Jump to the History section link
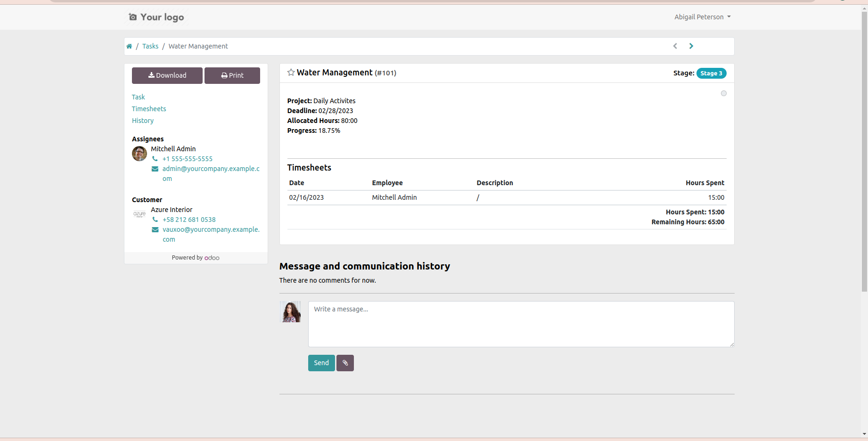The width and height of the screenshot is (868, 441). [x=143, y=121]
